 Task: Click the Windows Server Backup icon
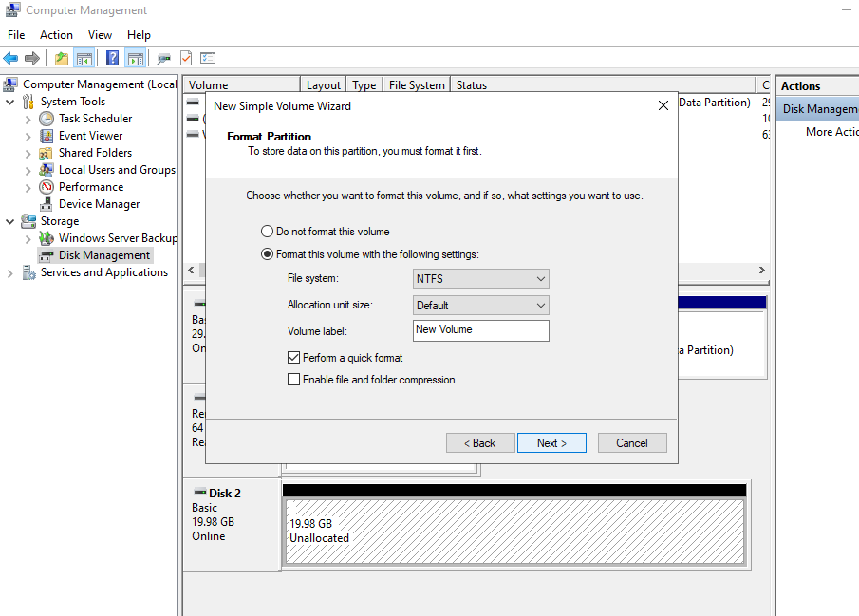46,238
